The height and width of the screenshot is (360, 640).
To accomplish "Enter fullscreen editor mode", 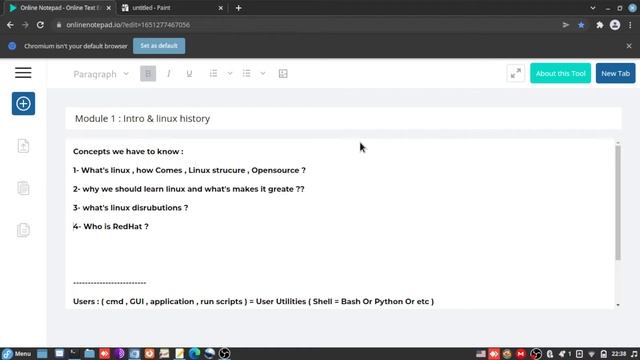I will point(516,73).
